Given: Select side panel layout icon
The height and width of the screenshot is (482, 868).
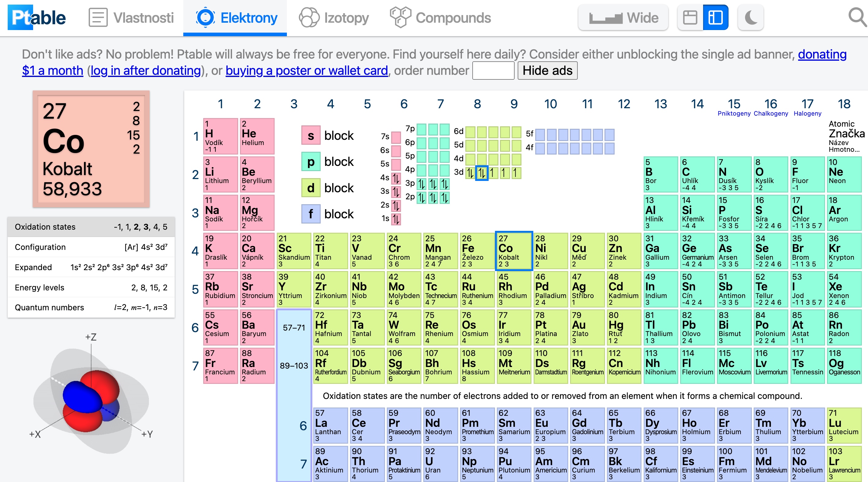Looking at the screenshot, I should click(715, 17).
